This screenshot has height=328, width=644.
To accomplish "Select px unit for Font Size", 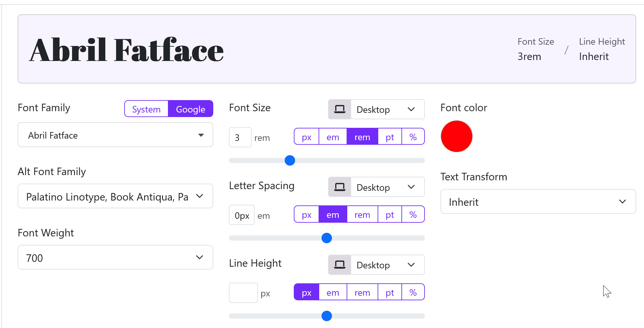I will [306, 137].
